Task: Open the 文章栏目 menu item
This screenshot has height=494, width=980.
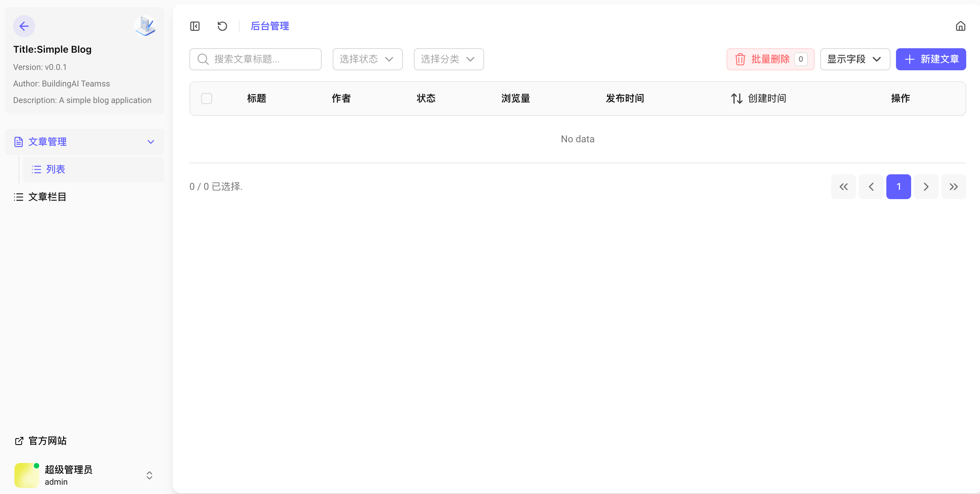Action: click(47, 197)
